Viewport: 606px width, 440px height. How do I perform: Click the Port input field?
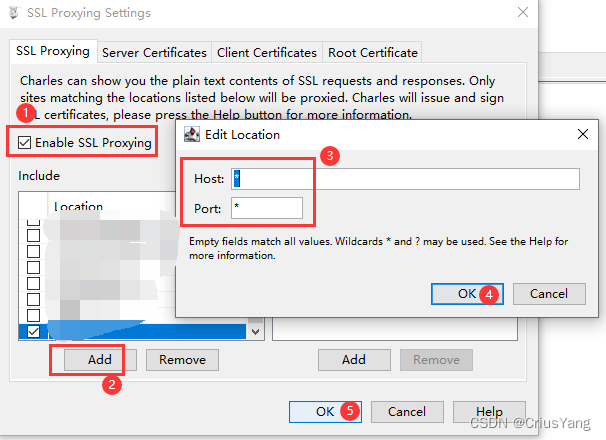[267, 208]
